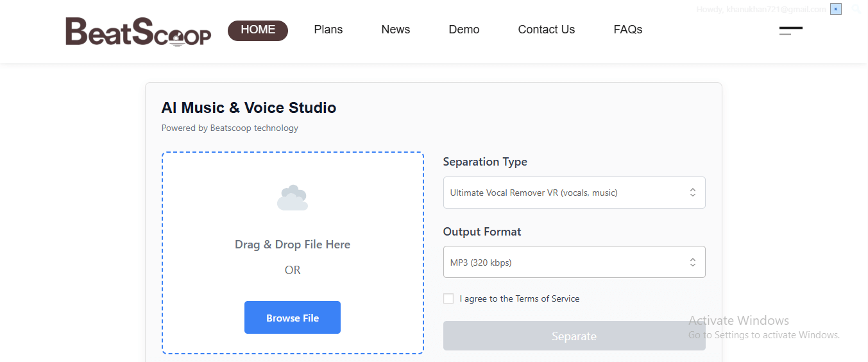Screen dimensions: 868x362
Task: Click the Howdy account email link
Action: tap(761, 9)
